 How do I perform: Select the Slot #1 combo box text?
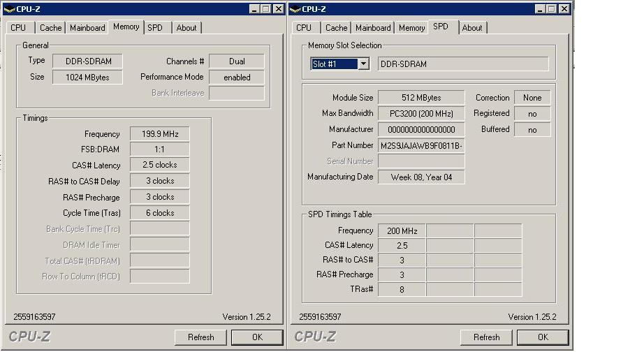(x=335, y=64)
